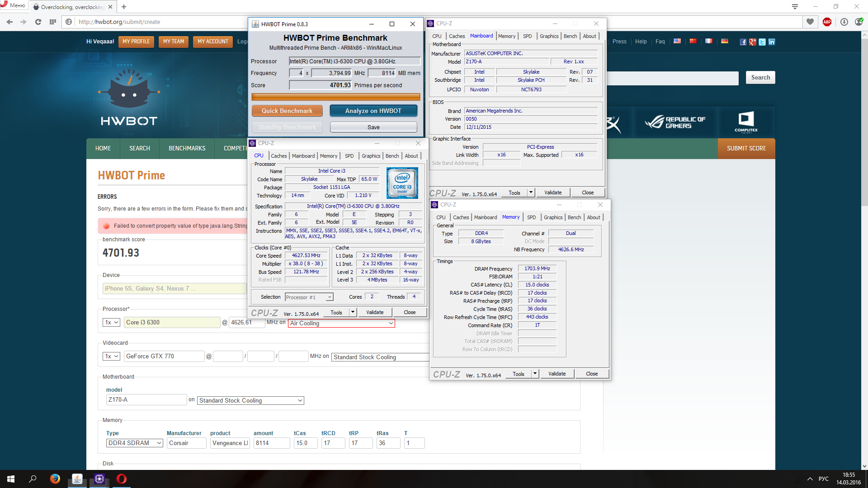Open taskbar search magnifier
The width and height of the screenshot is (868, 488).
[x=33, y=479]
